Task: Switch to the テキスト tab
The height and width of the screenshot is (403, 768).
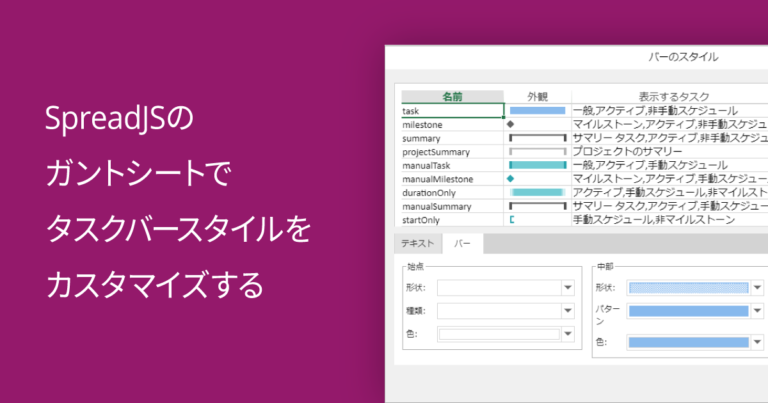Action: click(x=418, y=243)
